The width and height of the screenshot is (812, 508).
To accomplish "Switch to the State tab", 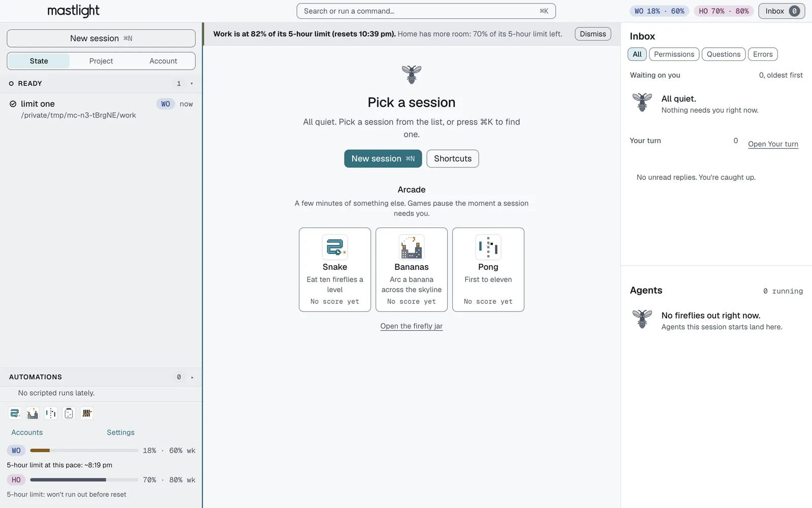I will pos(39,61).
